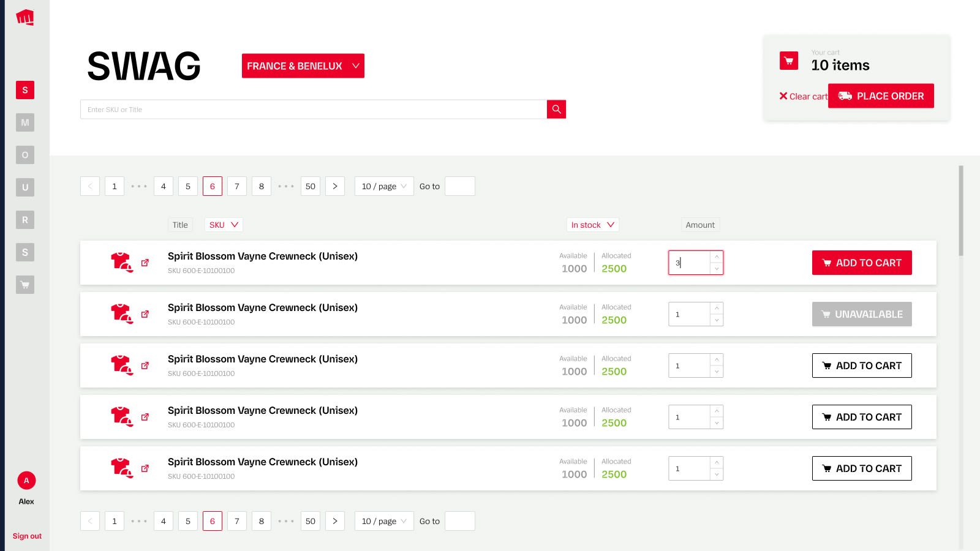Open the cart icon in the sidebar
The image size is (980, 551).
coord(25,285)
